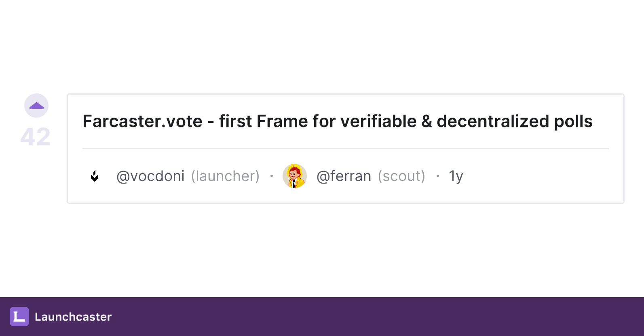Click the purple L icon in footer
The height and width of the screenshot is (336, 644).
pyautogui.click(x=19, y=317)
